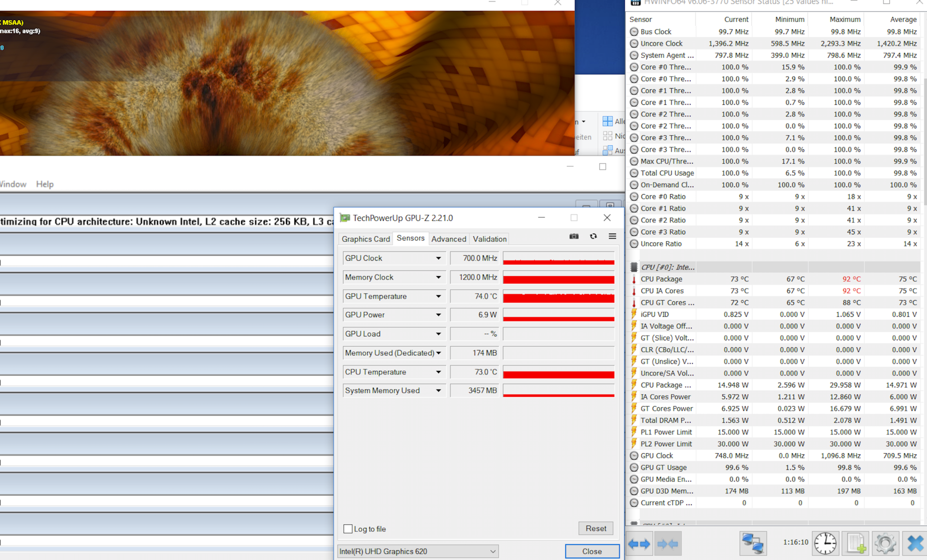Screen dimensions: 927x560
Task: Click the CPU IA Cores thermometer icon
Action: click(634, 291)
